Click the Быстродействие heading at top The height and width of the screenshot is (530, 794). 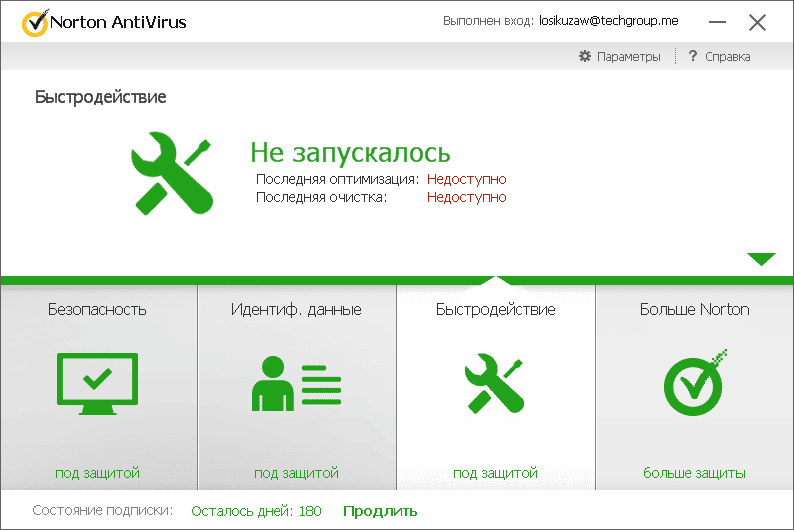tap(100, 97)
